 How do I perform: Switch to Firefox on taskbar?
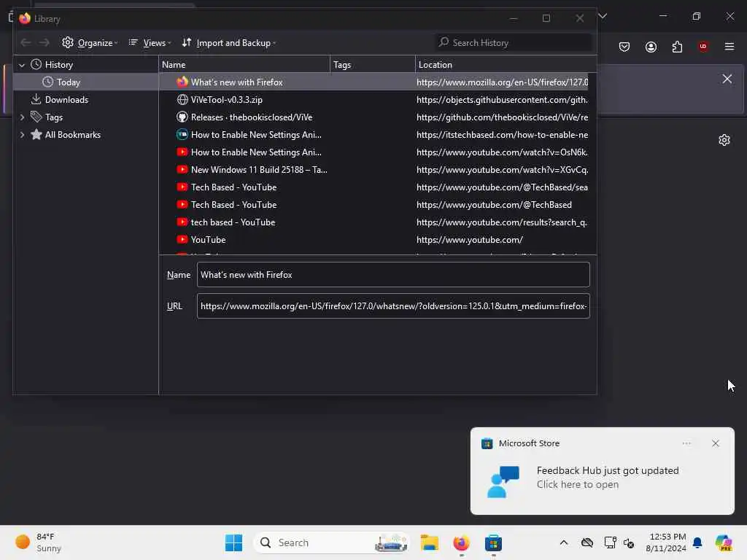click(x=461, y=542)
